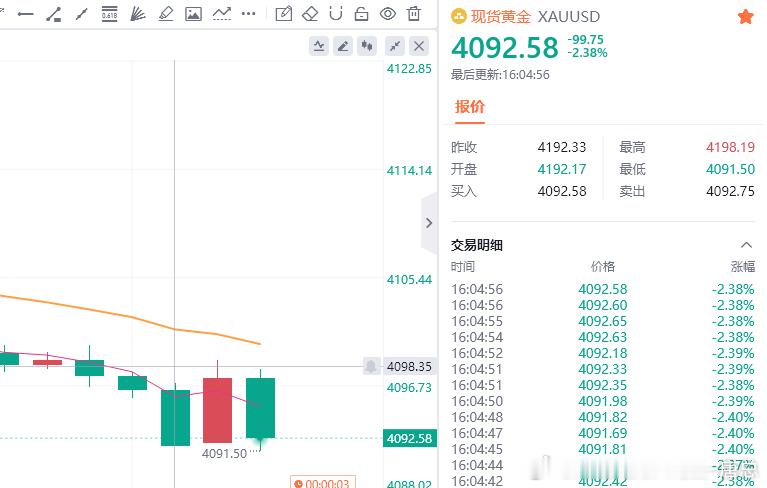767x488 pixels.
Task: Click the candle countdown timer 00:00:03
Action: point(323,483)
